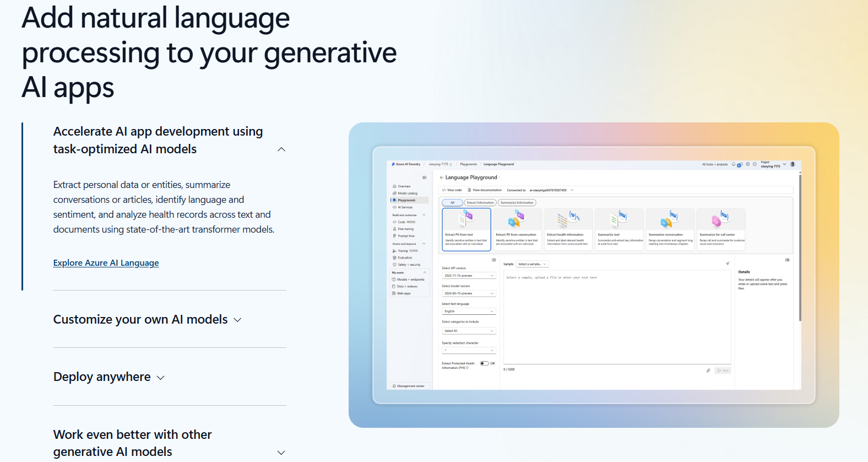Click the Explore Azure AI Language link
Viewport: 868px width, 462px height.
tap(106, 263)
